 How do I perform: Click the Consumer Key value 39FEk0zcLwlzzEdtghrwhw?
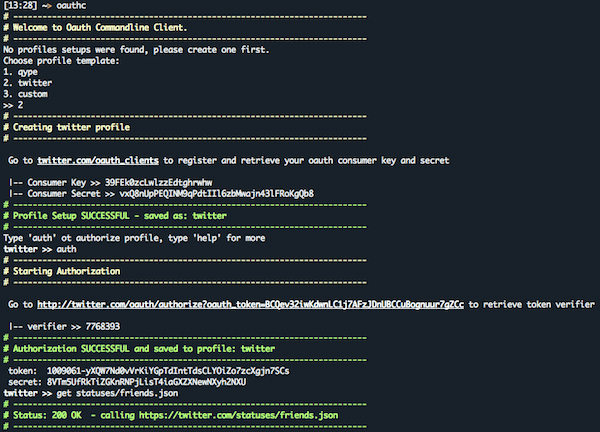[x=158, y=183]
